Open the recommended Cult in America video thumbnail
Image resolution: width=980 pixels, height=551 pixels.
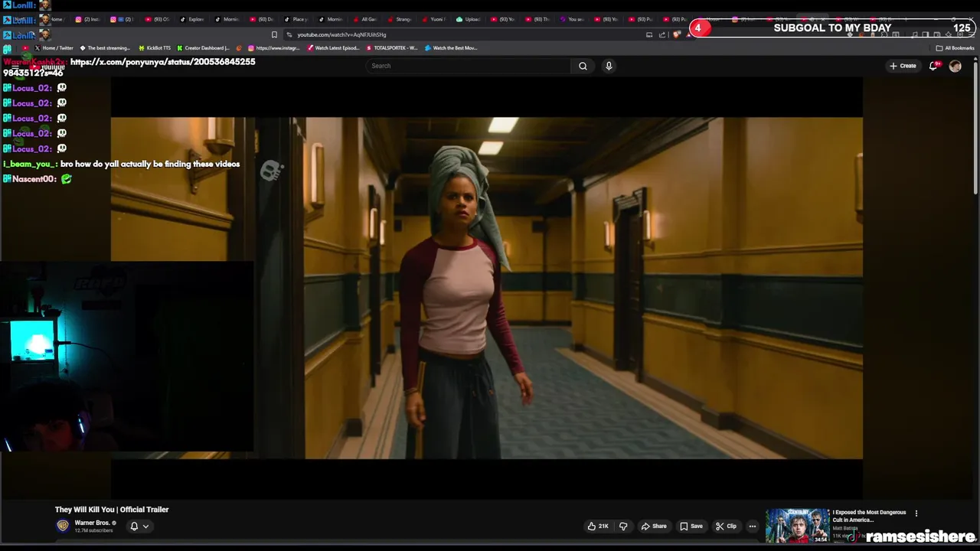(797, 526)
